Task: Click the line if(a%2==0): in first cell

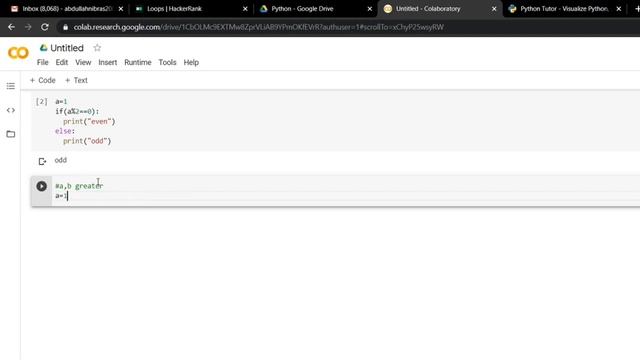Action: [x=77, y=111]
